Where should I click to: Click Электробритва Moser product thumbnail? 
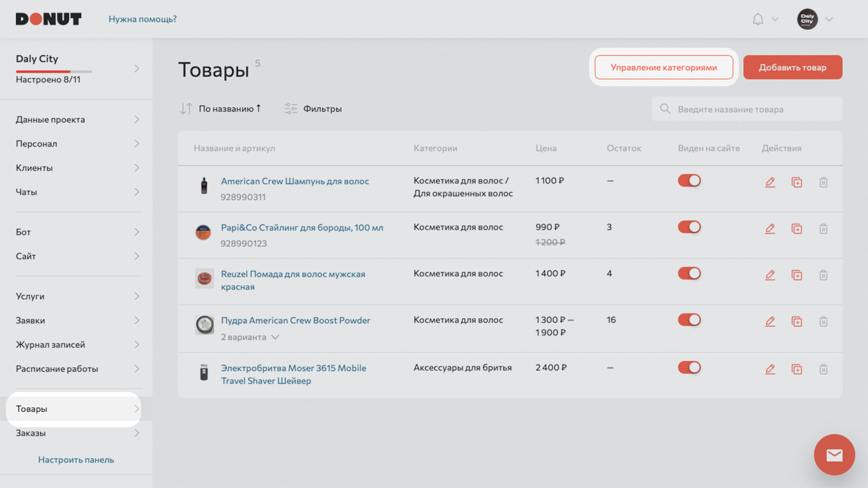point(204,372)
